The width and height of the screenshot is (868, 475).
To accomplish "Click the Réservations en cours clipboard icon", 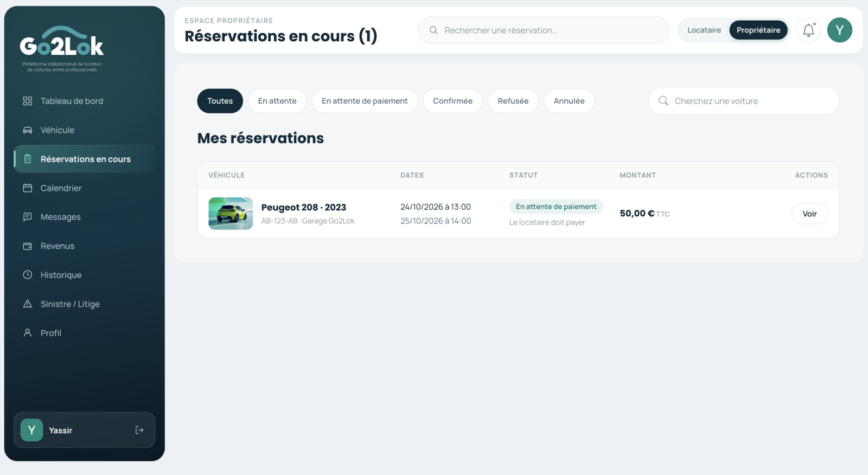I will click(28, 159).
